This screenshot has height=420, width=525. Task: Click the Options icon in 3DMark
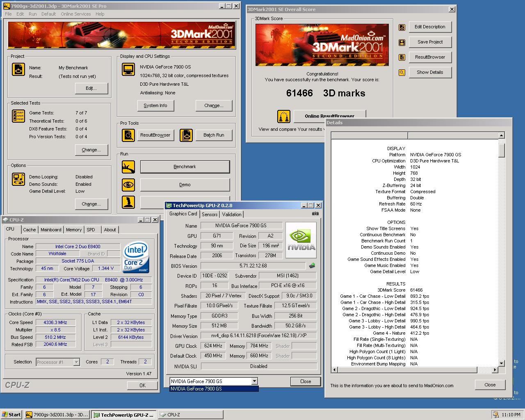pos(18,179)
